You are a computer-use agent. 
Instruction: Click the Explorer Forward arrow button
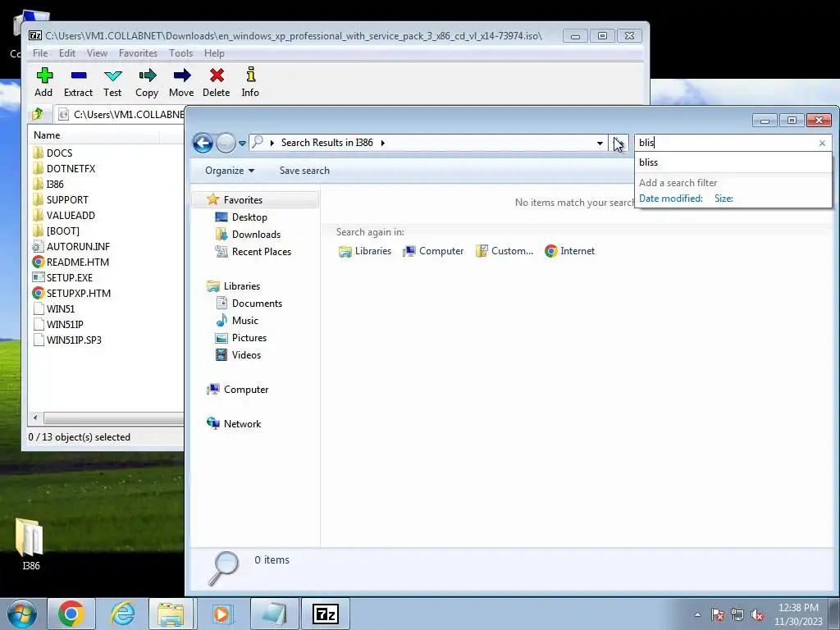pos(226,143)
